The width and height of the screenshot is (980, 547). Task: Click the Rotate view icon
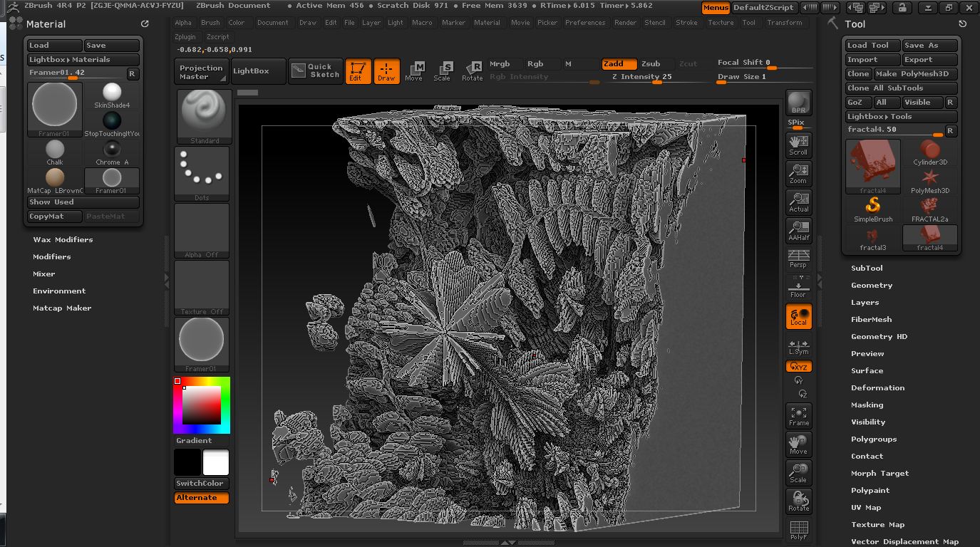798,501
